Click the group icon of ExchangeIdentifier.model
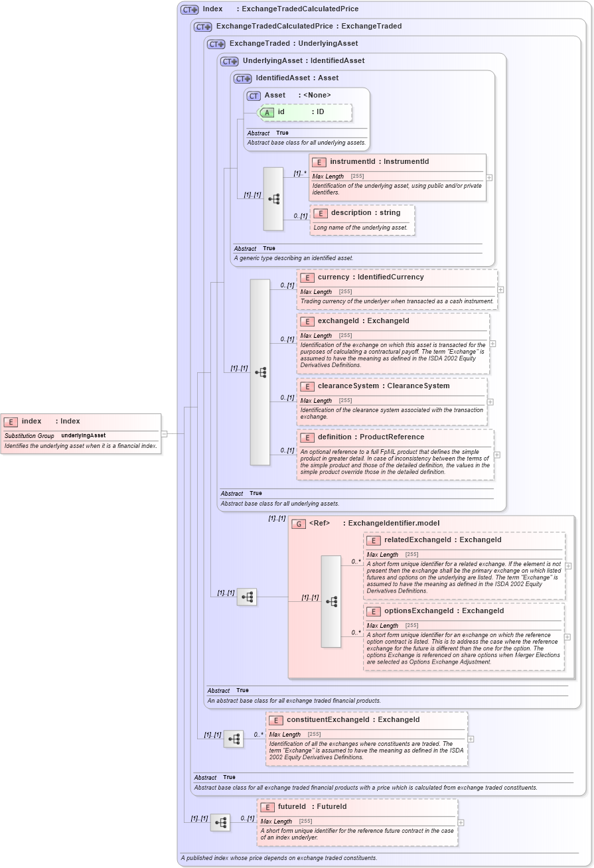Image resolution: width=594 pixels, height=868 pixels. [299, 524]
